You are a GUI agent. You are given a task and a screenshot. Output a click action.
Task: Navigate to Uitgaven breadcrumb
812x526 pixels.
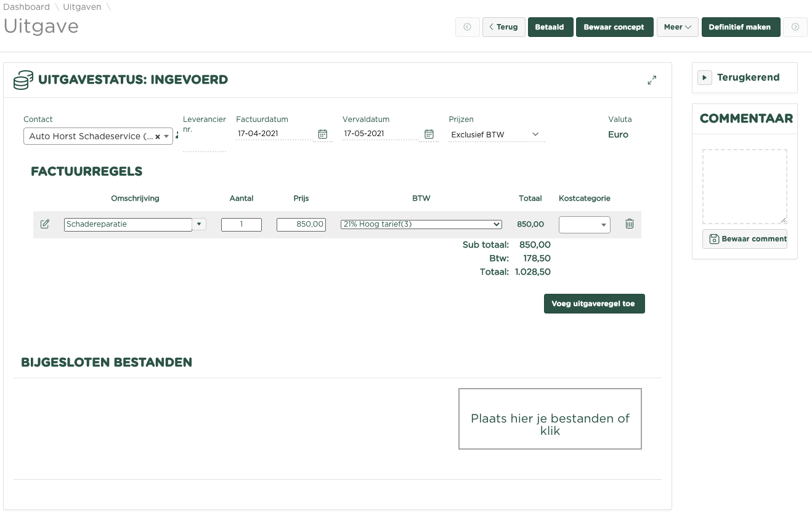pos(82,7)
